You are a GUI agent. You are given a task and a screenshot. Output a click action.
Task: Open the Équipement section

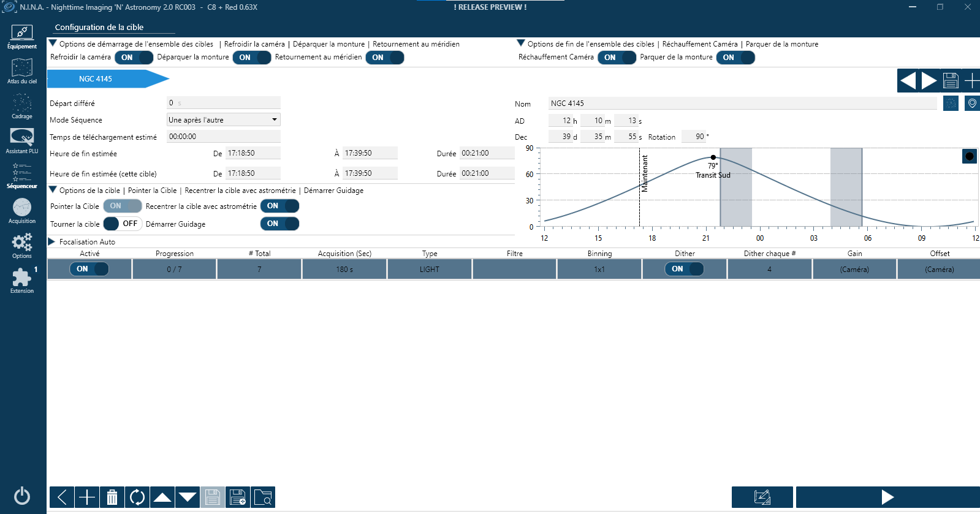click(x=22, y=37)
